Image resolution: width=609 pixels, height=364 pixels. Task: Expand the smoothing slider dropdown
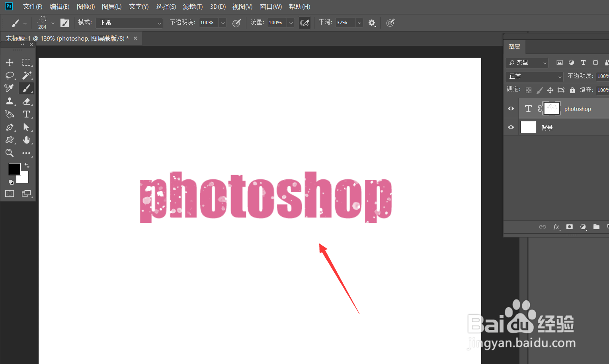pos(359,23)
